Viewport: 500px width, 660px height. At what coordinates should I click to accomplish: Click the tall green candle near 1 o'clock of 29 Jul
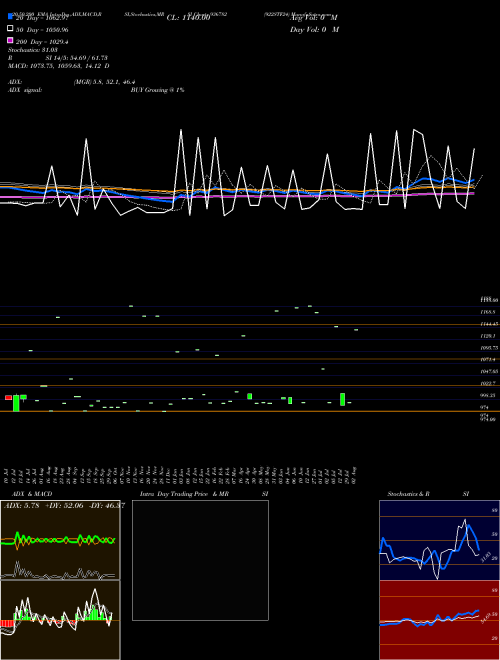coord(343,399)
